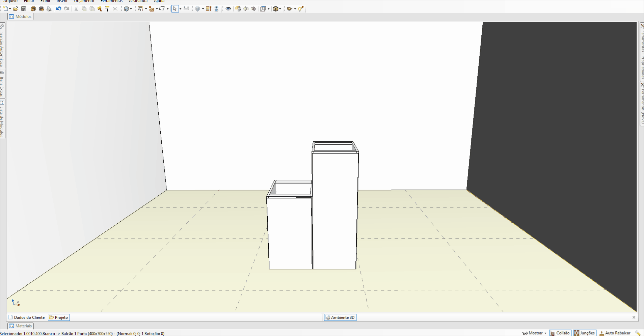Viewport: 644px width, 336px height.
Task: Select the Ambiente 3D tab
Action: (340, 317)
